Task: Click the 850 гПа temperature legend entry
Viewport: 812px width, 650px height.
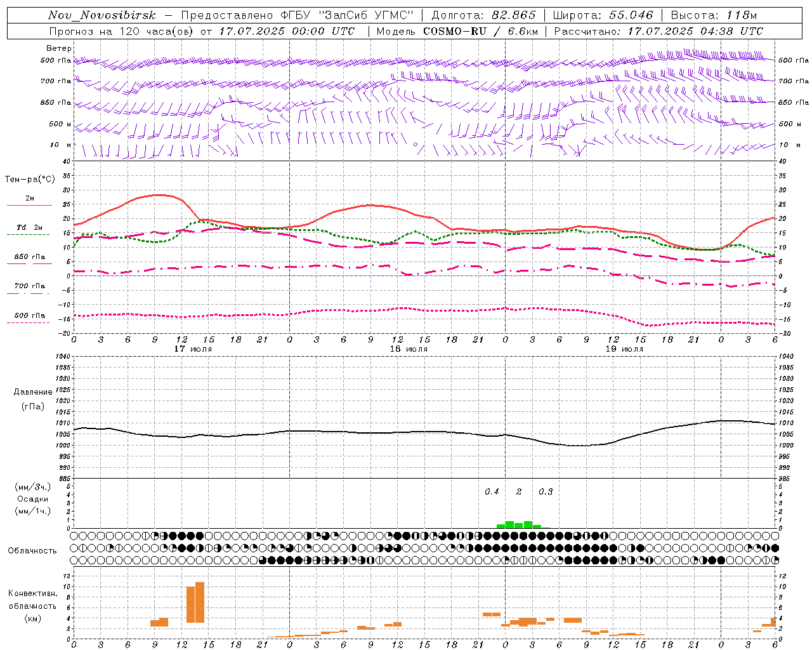Action: [x=30, y=256]
